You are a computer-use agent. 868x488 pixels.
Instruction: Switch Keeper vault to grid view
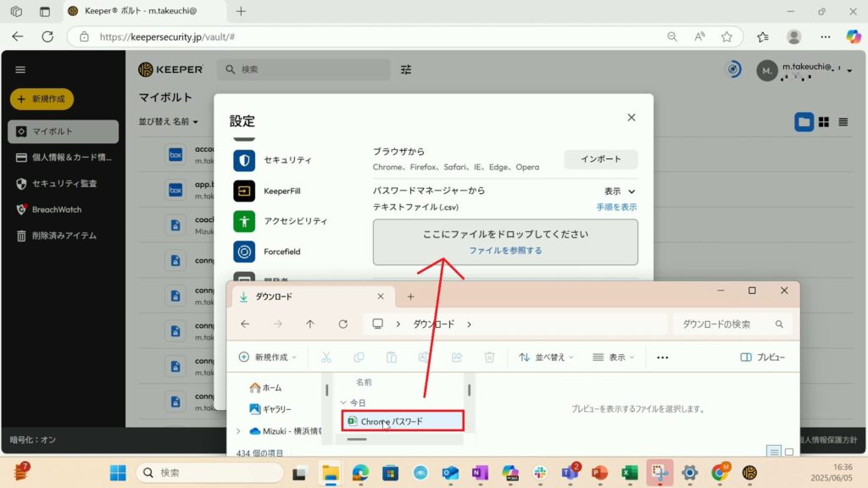[824, 122]
